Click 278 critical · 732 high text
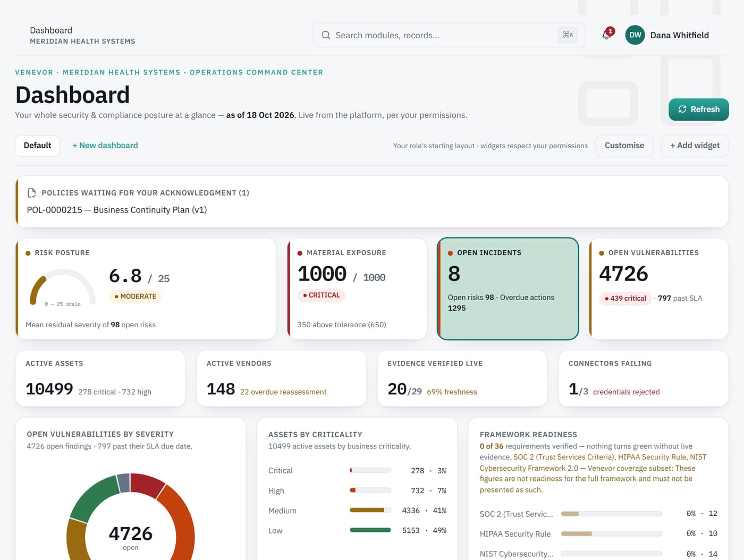 (x=115, y=392)
